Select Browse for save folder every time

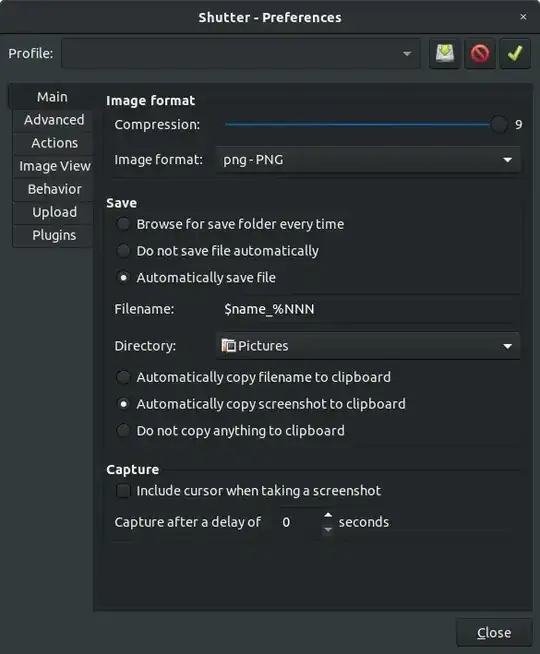pyautogui.click(x=123, y=224)
